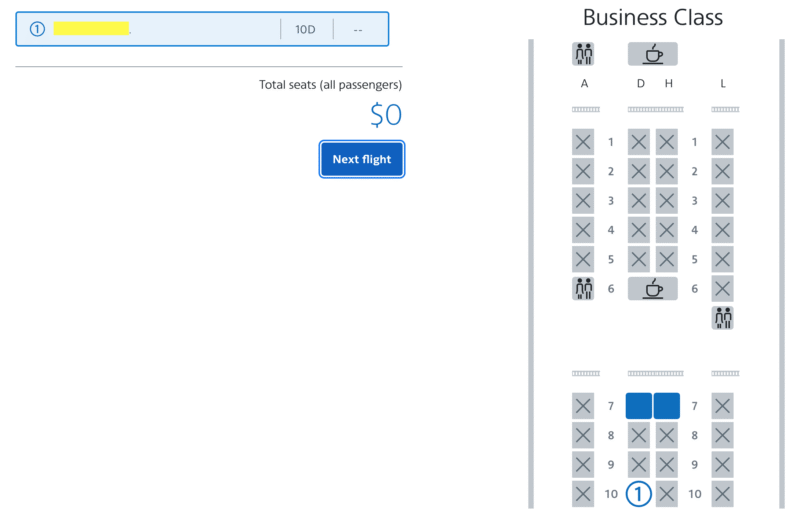Click the circled 1 passenger number icon
The image size is (800, 517).
point(38,29)
